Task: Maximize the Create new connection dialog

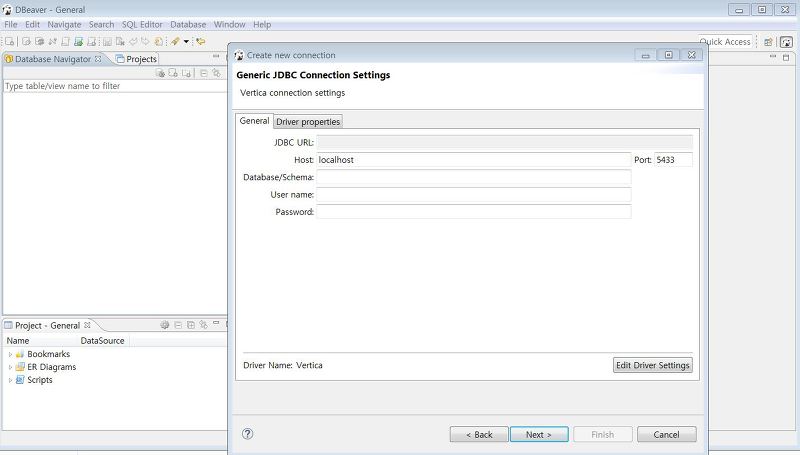Action: pyautogui.click(x=668, y=55)
